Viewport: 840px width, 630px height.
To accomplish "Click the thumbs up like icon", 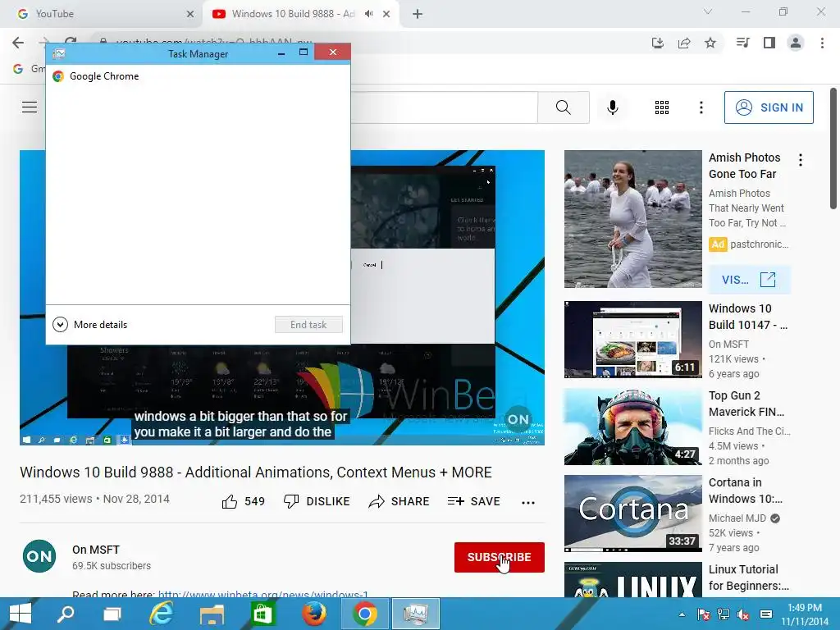I will 230,501.
